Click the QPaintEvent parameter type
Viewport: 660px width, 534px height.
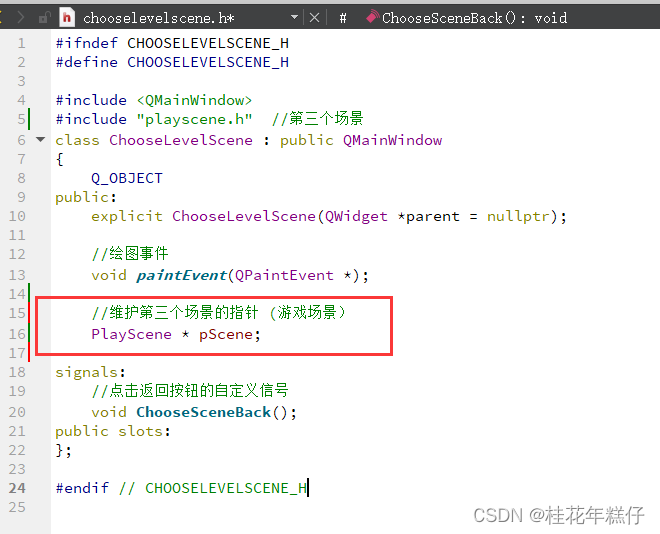click(x=284, y=275)
